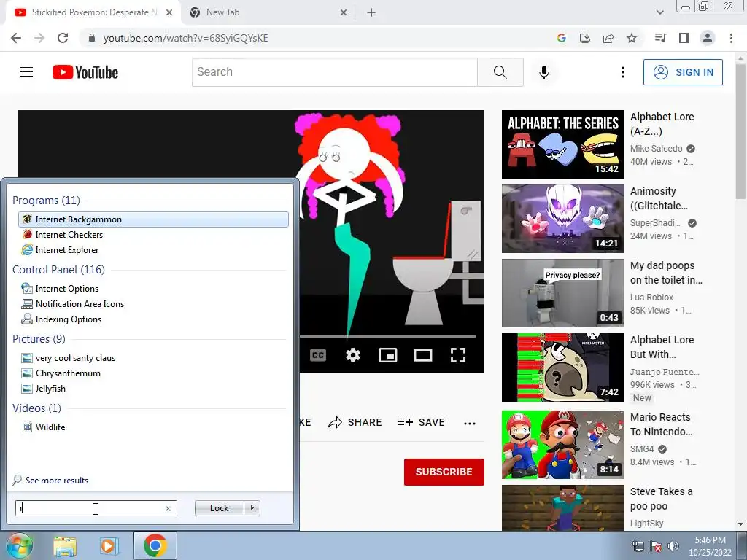This screenshot has height=560, width=747.
Task: Close the New Tab tab
Action: pyautogui.click(x=344, y=13)
